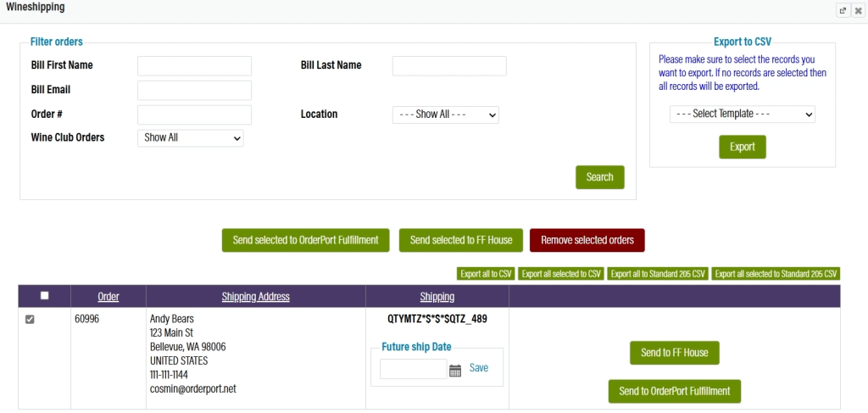
Task: Sort by the Shipping column header
Action: pos(437,297)
